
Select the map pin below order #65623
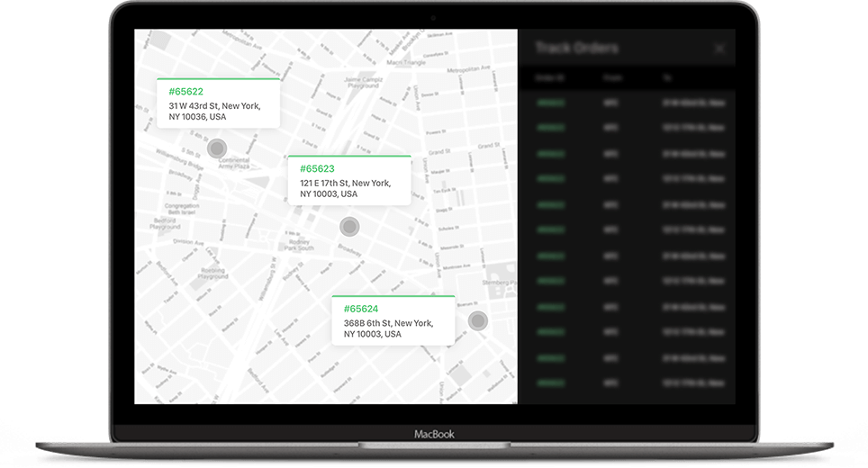(x=349, y=227)
